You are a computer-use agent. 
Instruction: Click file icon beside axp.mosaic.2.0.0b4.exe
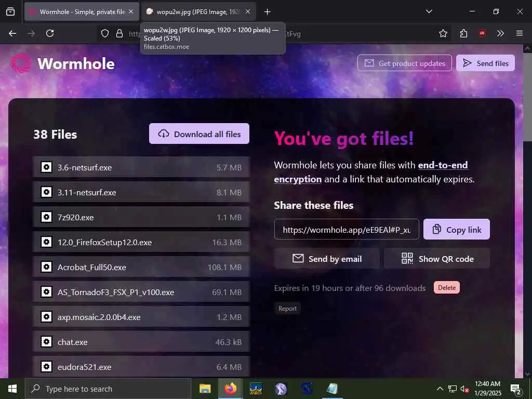pyautogui.click(x=46, y=316)
